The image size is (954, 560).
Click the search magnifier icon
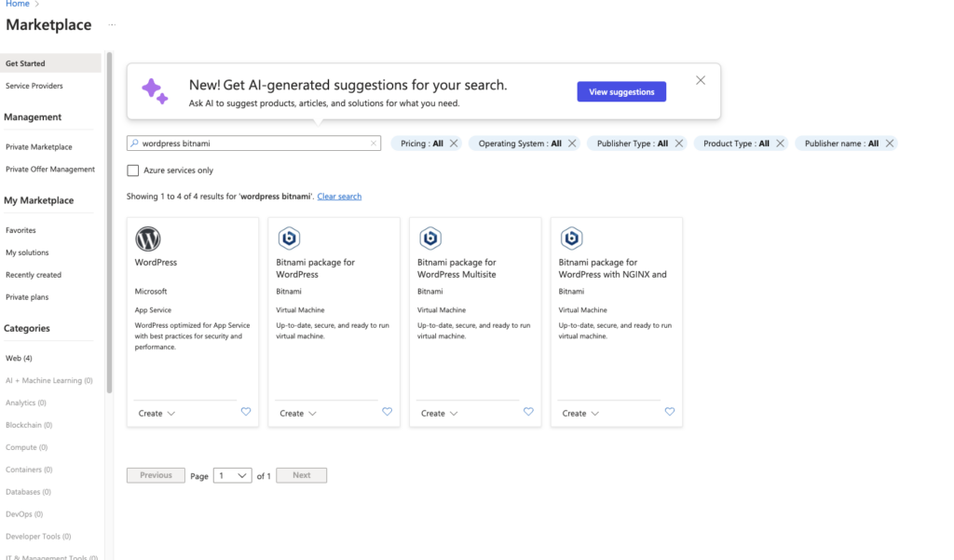(134, 143)
